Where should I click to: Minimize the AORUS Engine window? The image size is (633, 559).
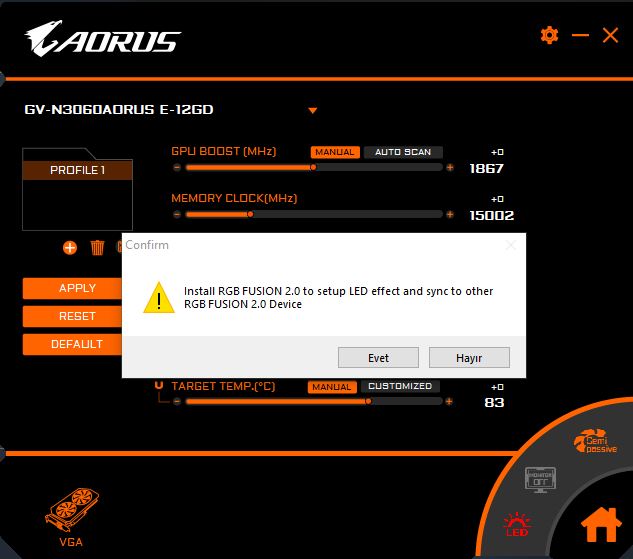pyautogui.click(x=581, y=36)
